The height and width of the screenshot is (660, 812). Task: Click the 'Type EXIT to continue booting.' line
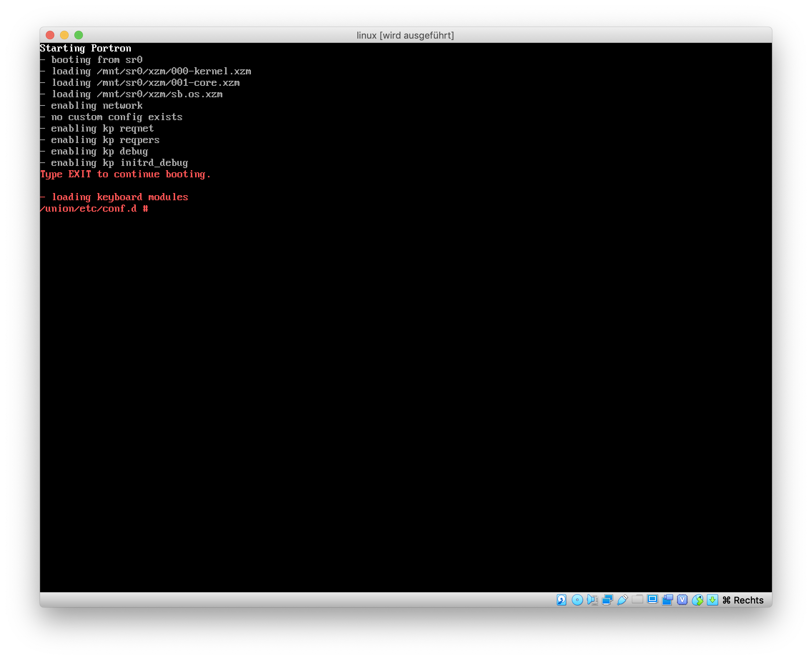point(125,174)
